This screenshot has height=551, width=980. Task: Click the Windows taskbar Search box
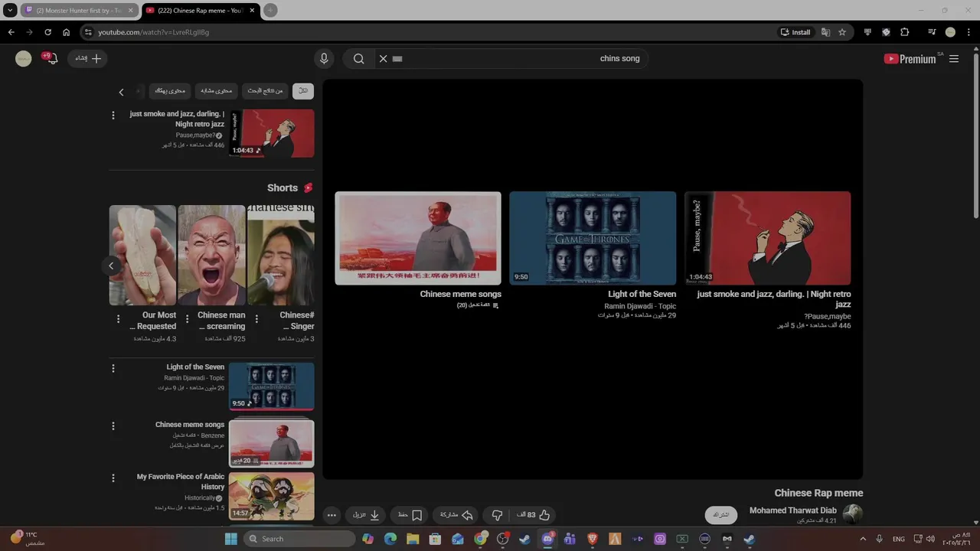tap(298, 539)
